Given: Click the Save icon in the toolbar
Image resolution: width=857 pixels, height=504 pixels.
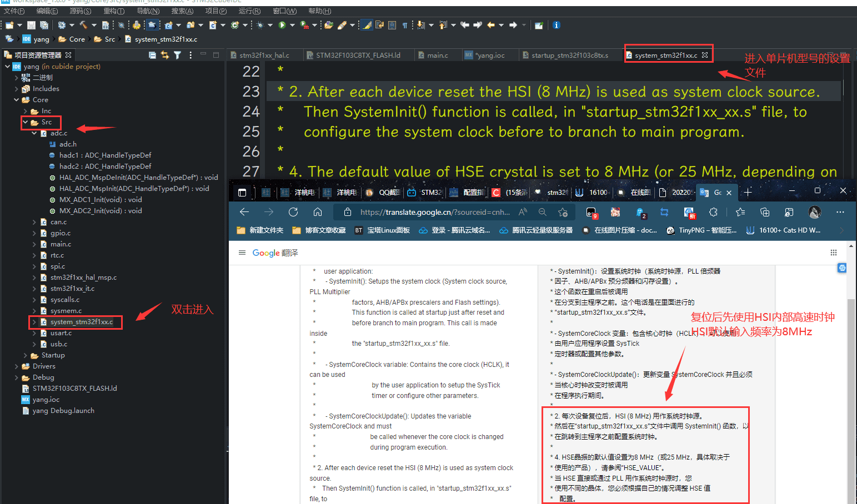Looking at the screenshot, I should click(x=32, y=25).
